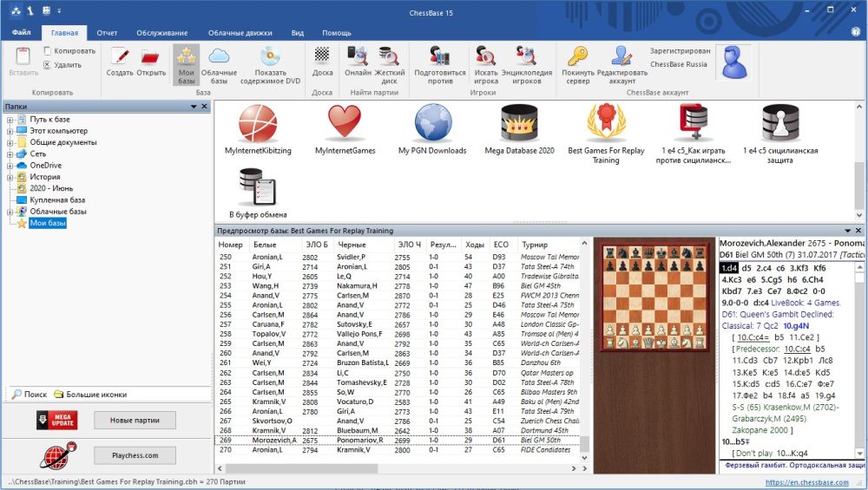Expand the Общие документы node
The image size is (868, 490).
click(x=10, y=143)
